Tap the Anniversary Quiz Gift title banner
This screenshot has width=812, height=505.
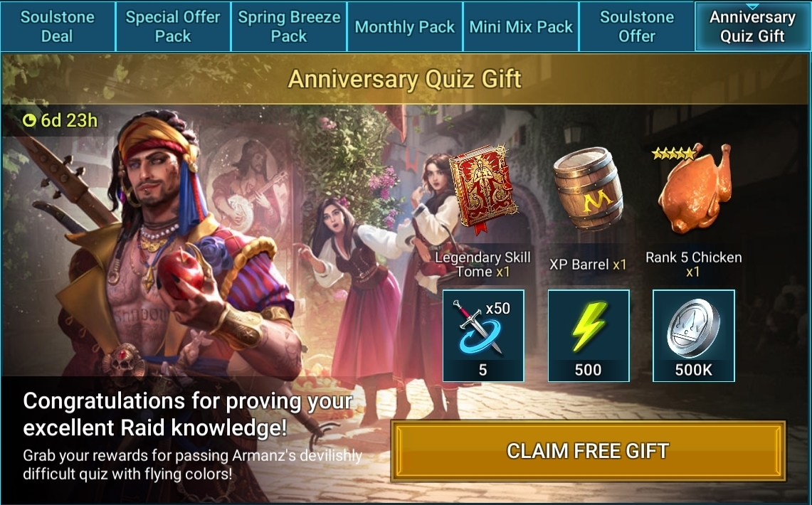(405, 79)
